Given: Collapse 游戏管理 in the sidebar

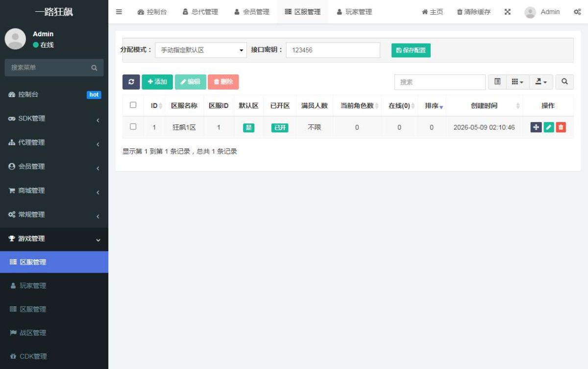Looking at the screenshot, I should click(x=54, y=239).
